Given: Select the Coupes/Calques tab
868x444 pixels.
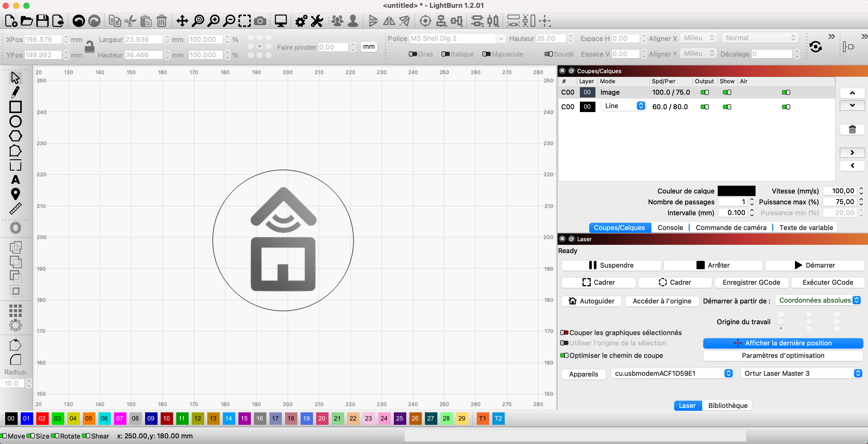Looking at the screenshot, I should pos(619,227).
